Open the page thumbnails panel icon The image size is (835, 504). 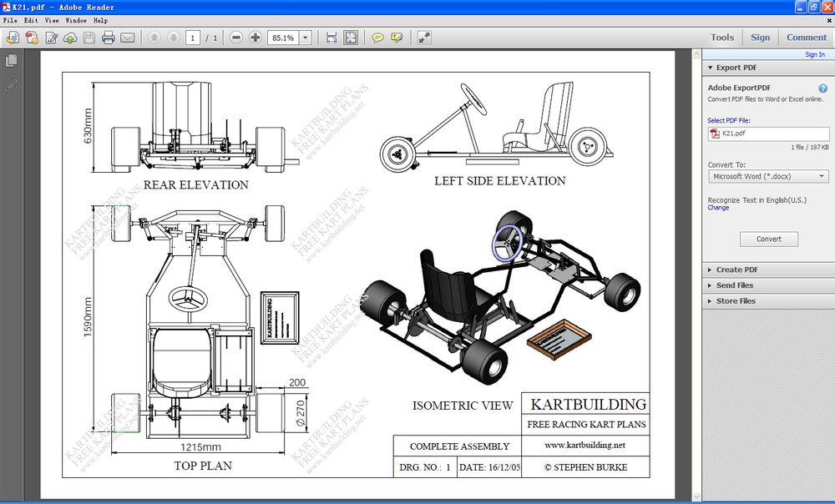[x=11, y=61]
